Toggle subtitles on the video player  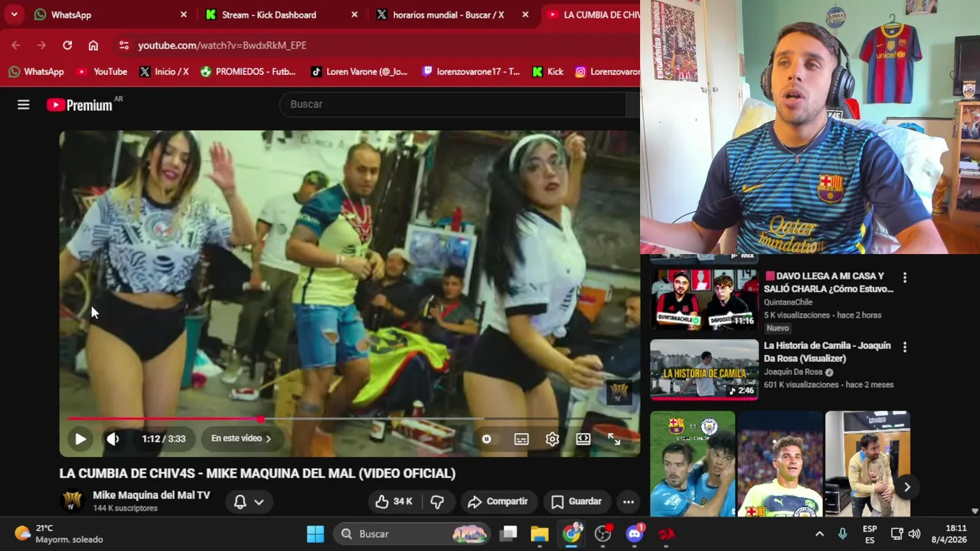521,439
